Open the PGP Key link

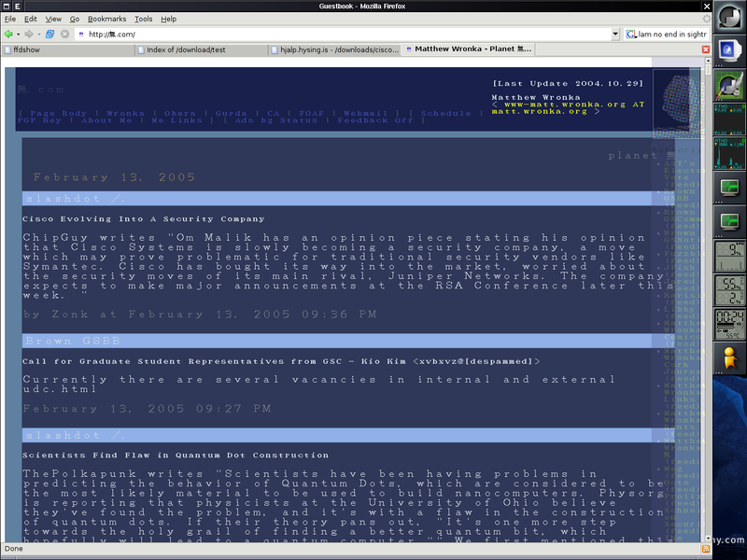click(39, 120)
